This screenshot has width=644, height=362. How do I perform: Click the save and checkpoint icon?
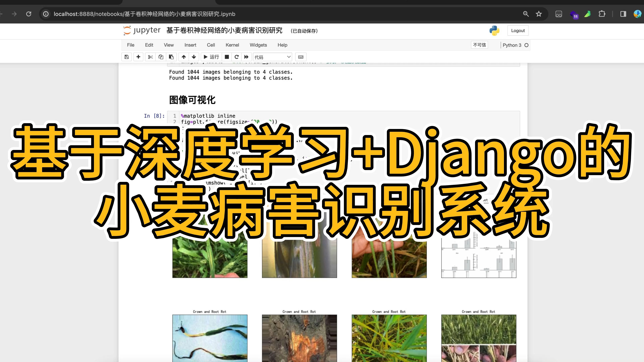[x=126, y=57]
